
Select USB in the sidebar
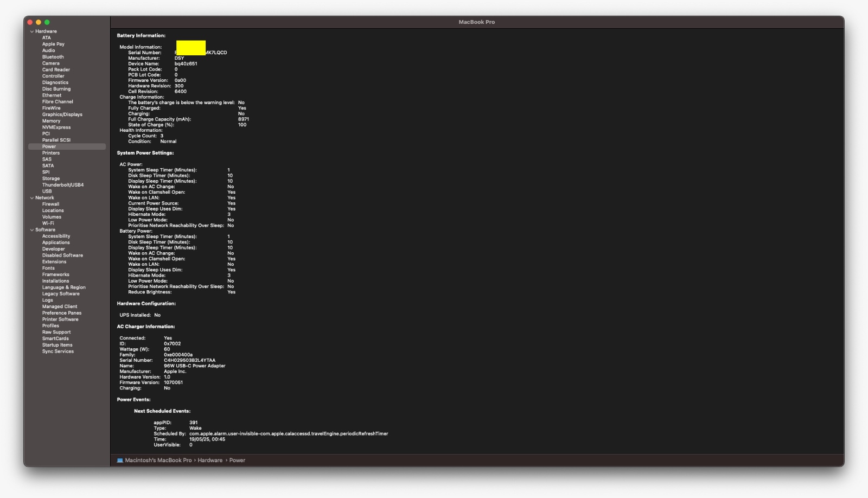(x=47, y=191)
